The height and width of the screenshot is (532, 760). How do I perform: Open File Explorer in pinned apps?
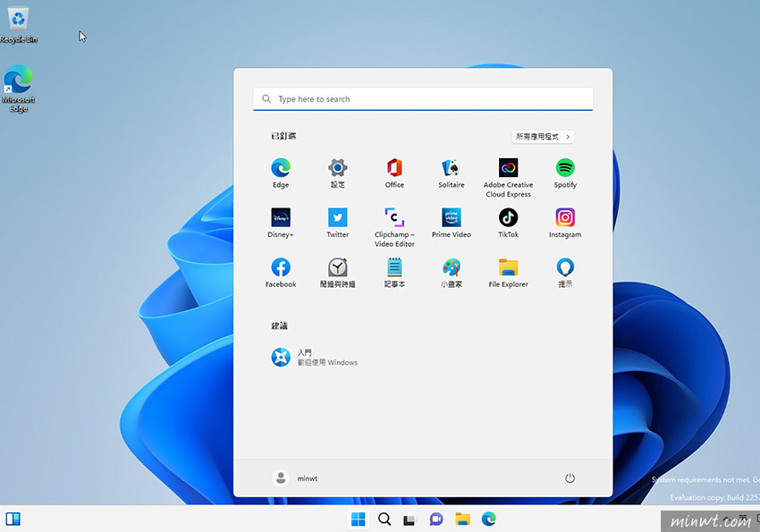point(508,273)
